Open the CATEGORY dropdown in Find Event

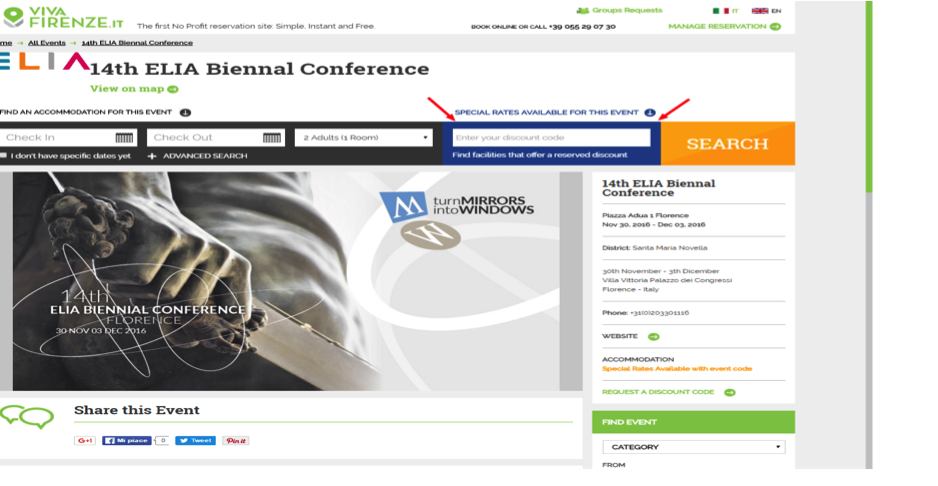pyautogui.click(x=694, y=447)
